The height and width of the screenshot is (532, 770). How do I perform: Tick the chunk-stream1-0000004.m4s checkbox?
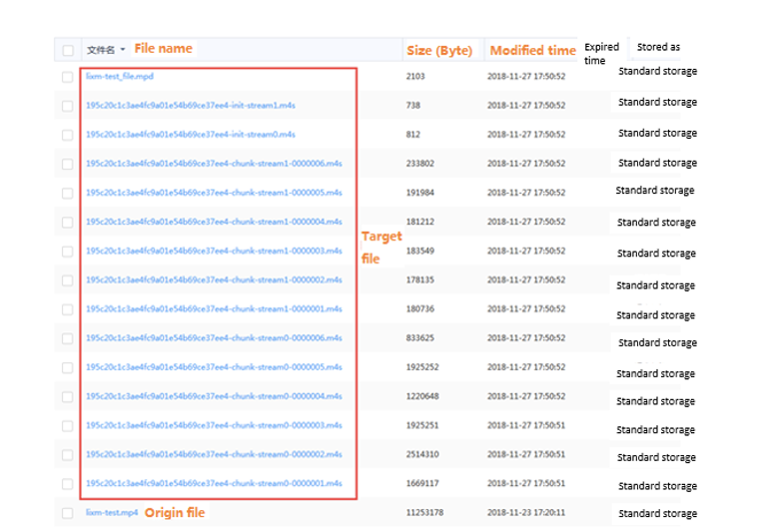tap(68, 223)
